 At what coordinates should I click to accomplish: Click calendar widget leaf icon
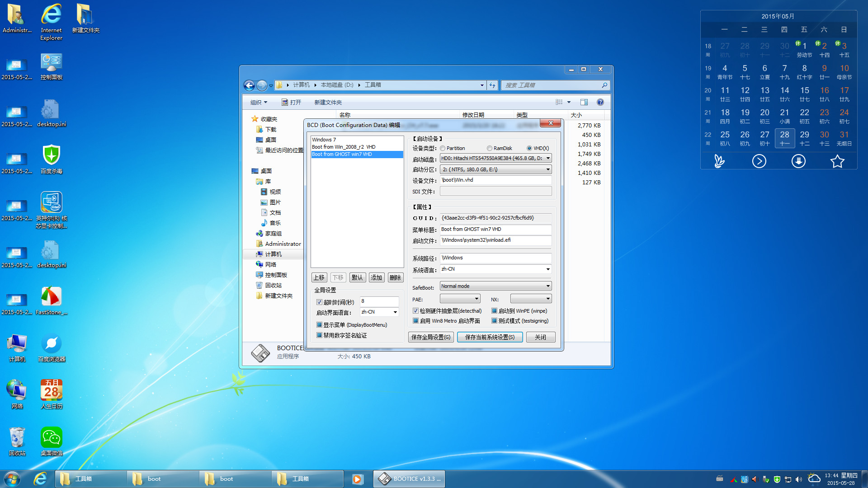coord(719,161)
